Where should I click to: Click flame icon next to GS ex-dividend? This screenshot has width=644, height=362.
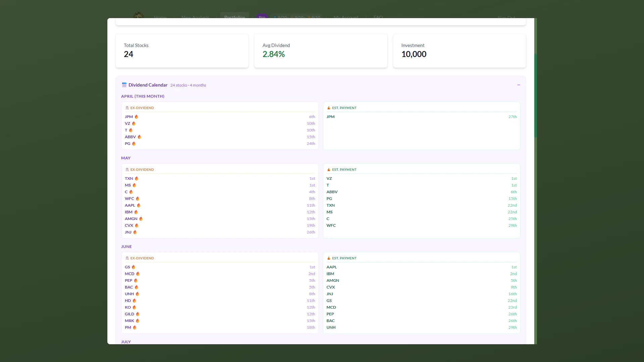point(133,267)
